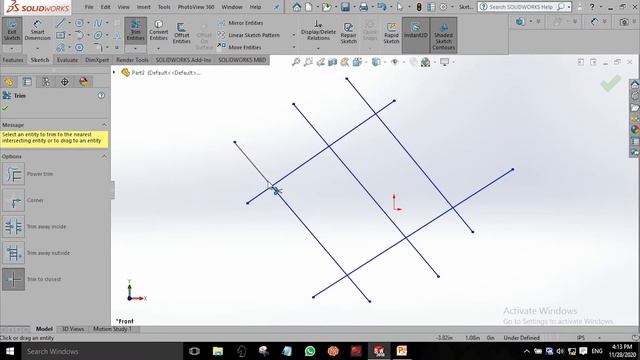This screenshot has height=360, width=640.
Task: Open the ConfigurationManager tab
Action: tap(46, 82)
